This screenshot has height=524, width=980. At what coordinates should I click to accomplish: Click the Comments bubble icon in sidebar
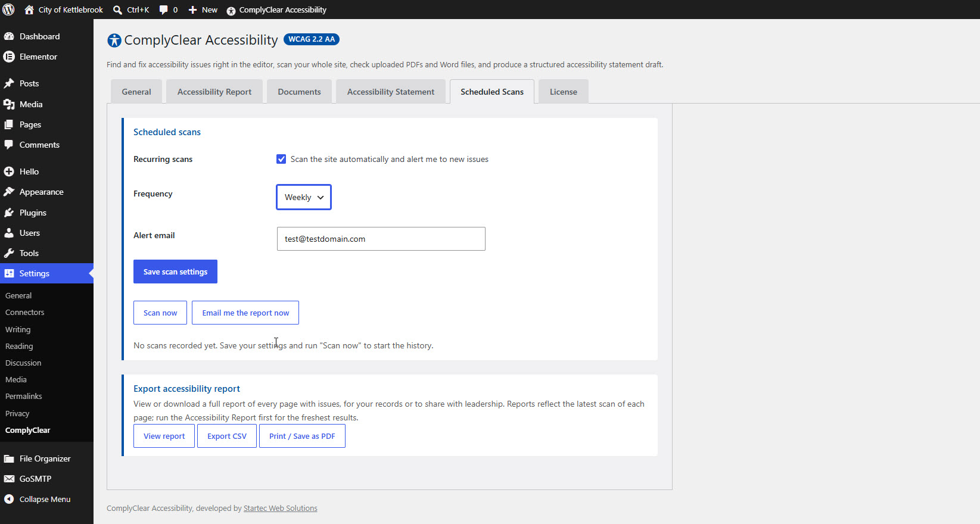[x=9, y=145]
